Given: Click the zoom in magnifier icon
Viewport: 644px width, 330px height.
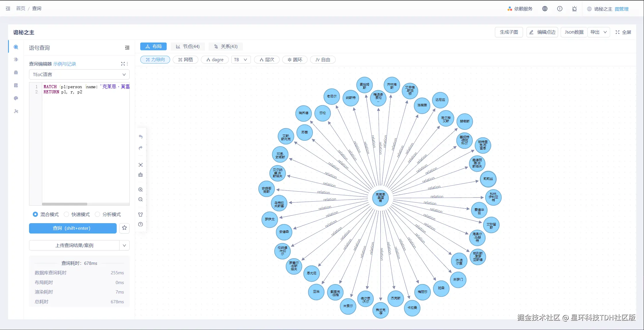Looking at the screenshot, I should click(141, 190).
